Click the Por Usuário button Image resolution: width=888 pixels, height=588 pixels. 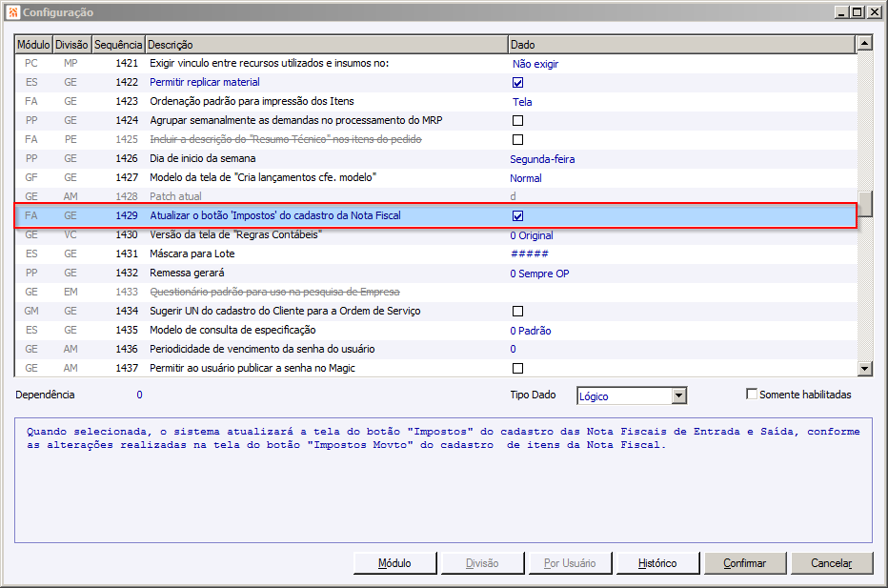pos(570,563)
